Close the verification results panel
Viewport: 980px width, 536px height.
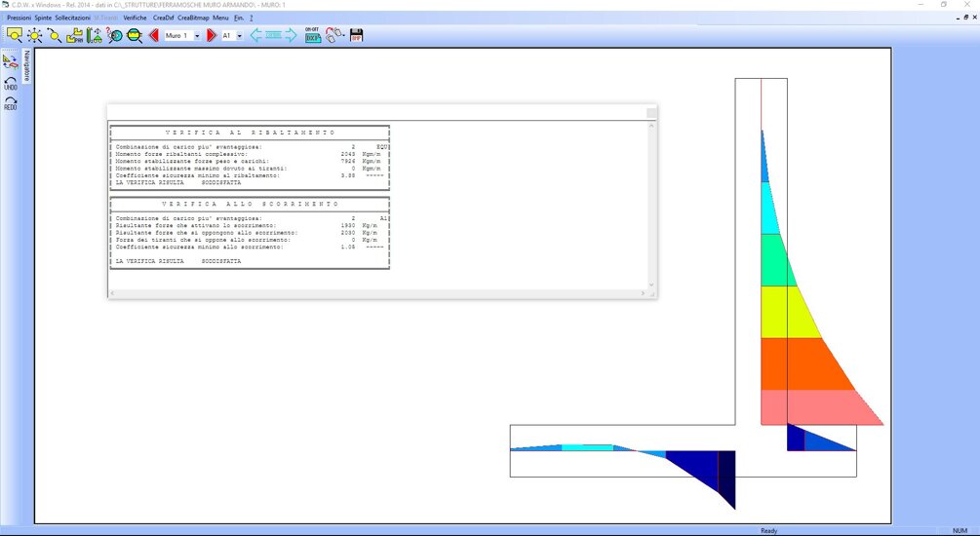(650, 113)
